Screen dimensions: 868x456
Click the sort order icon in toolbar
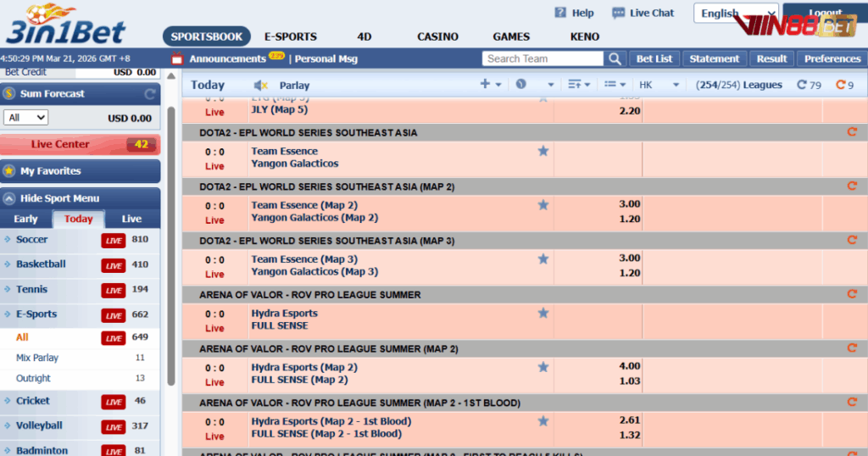pos(575,84)
